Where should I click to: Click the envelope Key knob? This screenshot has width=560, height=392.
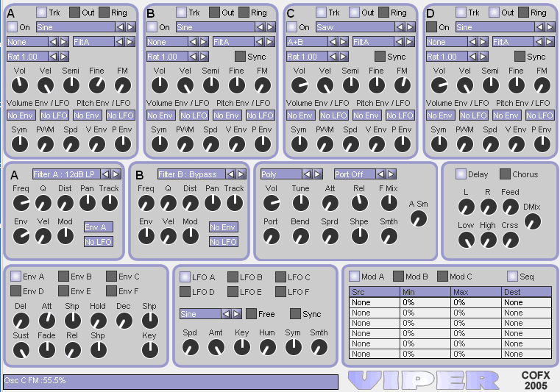(x=149, y=350)
